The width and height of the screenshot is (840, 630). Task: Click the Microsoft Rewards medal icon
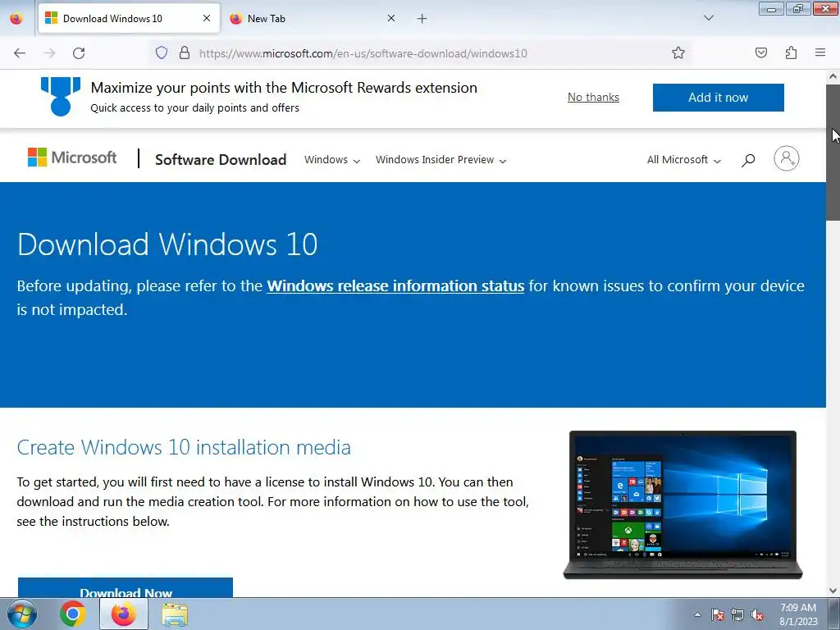coord(61,97)
